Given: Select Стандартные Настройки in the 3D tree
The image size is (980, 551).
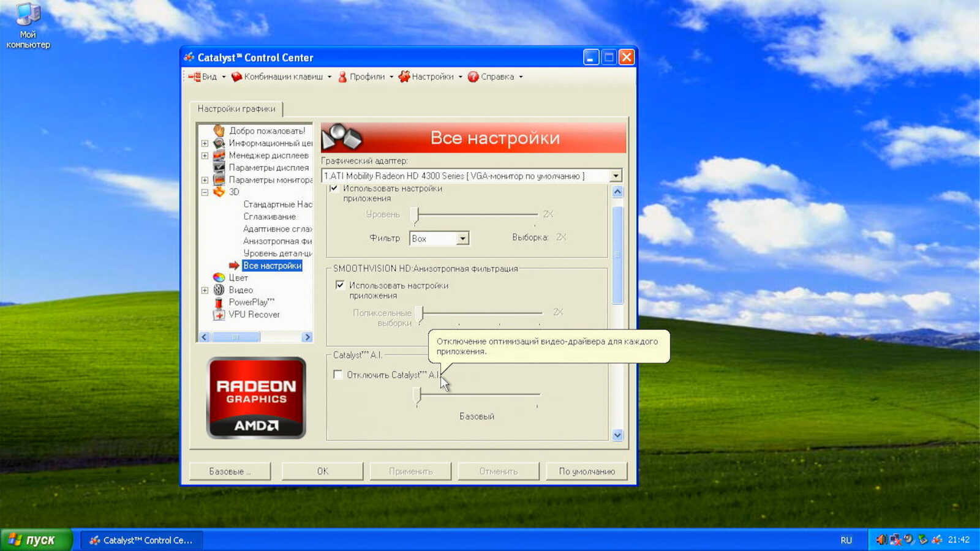Looking at the screenshot, I should (277, 204).
